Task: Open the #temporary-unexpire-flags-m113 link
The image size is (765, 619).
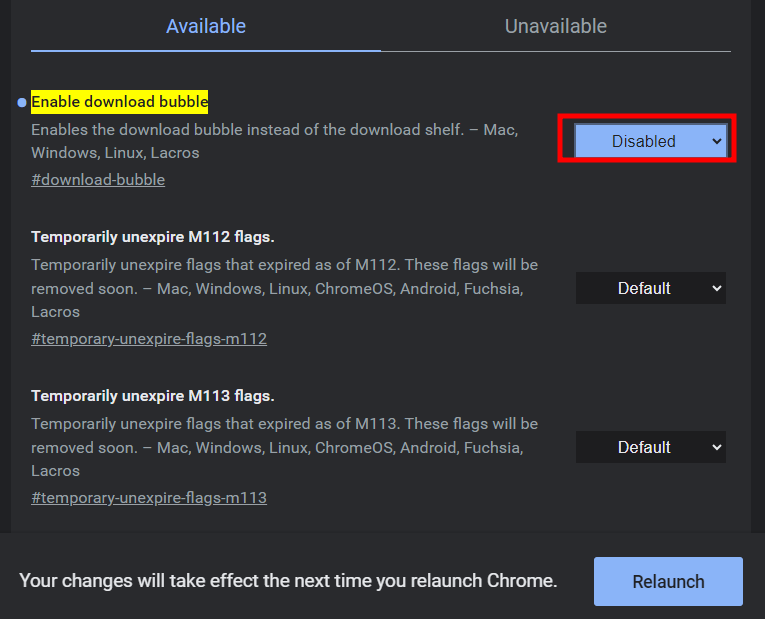Action: tap(149, 498)
